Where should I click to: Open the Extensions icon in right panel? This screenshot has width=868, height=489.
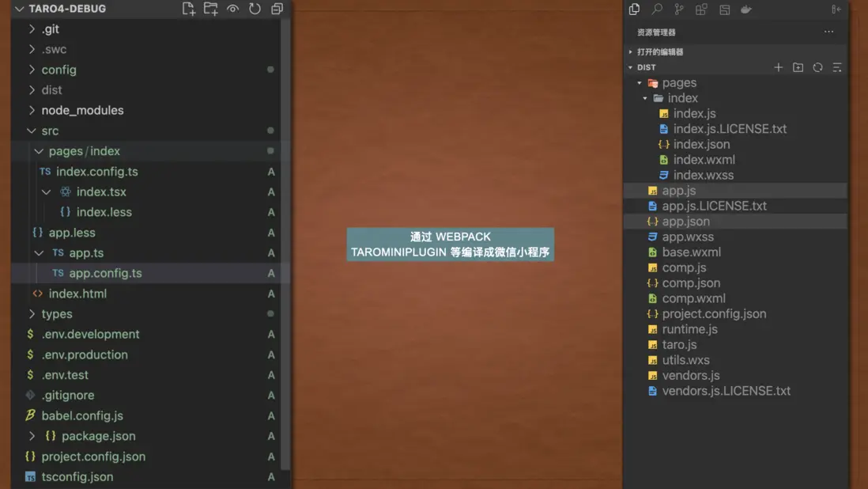(701, 9)
